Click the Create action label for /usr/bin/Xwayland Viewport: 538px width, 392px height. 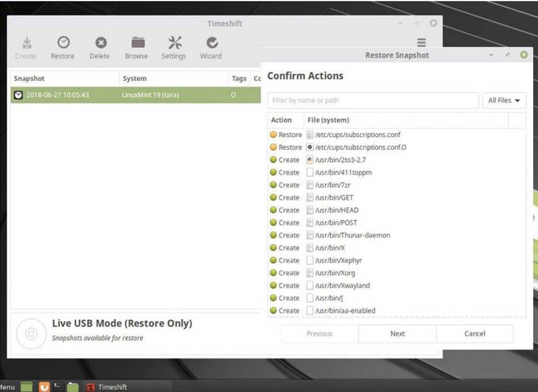(x=289, y=286)
